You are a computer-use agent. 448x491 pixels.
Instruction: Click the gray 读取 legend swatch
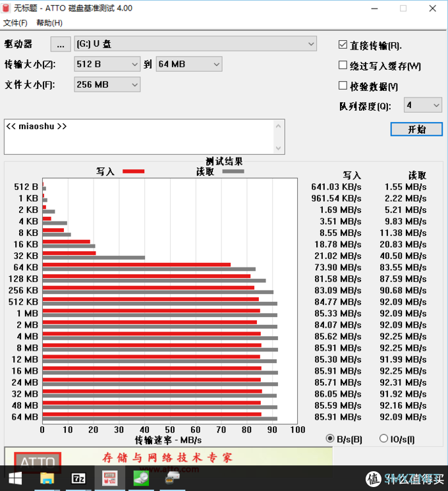tap(233, 171)
